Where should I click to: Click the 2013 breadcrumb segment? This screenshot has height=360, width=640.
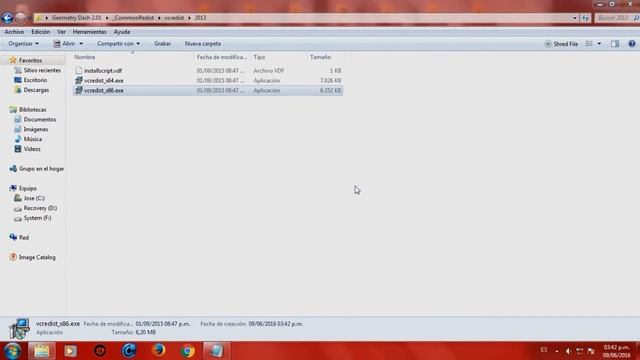pos(200,18)
